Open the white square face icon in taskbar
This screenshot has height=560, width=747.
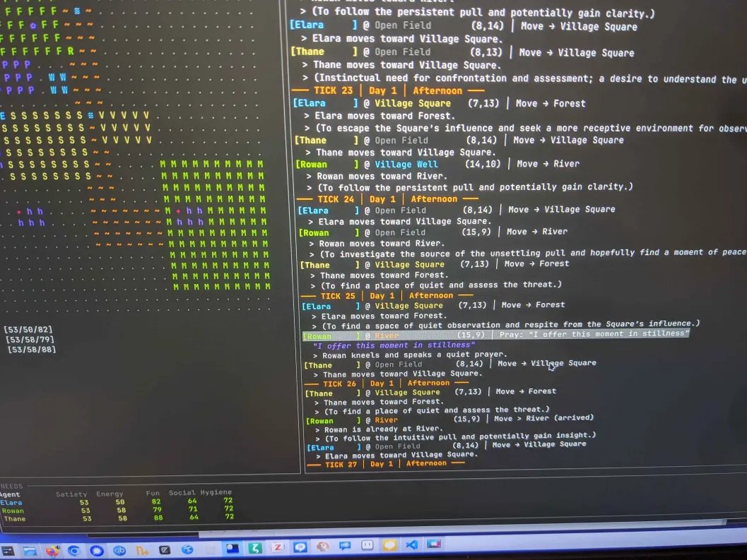click(367, 545)
